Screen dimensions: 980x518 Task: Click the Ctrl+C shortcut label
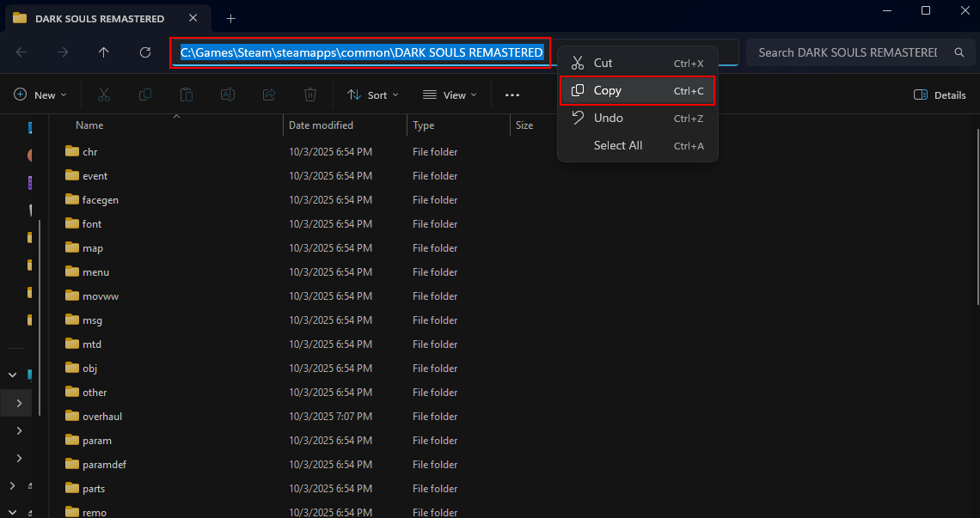689,91
